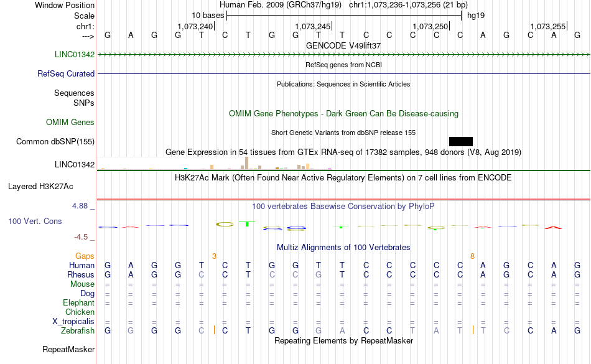Open the 100 Vert. Cons track label
The image size is (591, 364).
pos(35,221)
